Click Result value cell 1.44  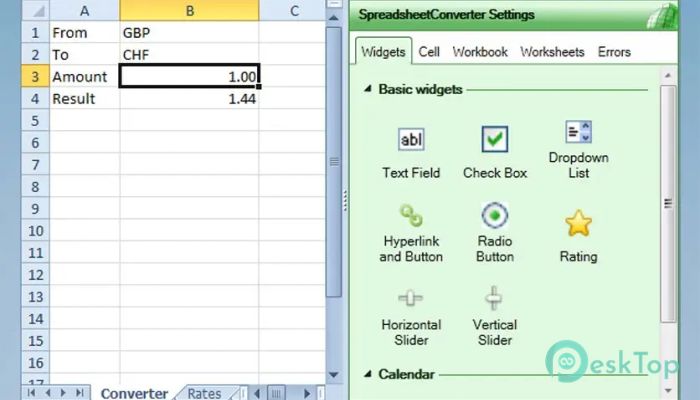[189, 99]
